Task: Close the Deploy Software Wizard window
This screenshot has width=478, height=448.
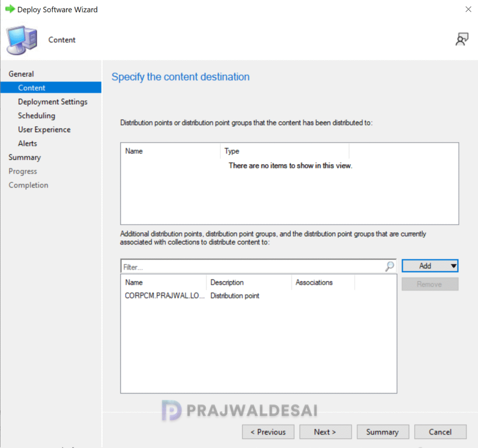Action: [468, 9]
